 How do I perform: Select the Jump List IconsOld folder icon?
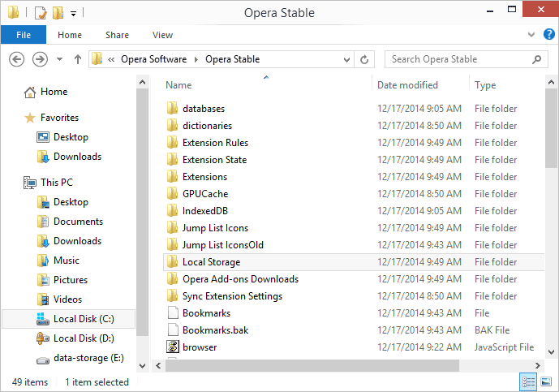point(173,245)
